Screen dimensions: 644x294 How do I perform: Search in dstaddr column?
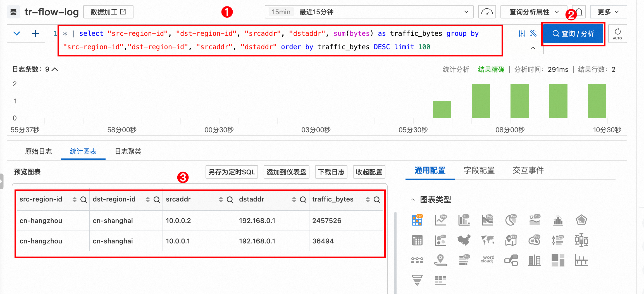point(303,200)
